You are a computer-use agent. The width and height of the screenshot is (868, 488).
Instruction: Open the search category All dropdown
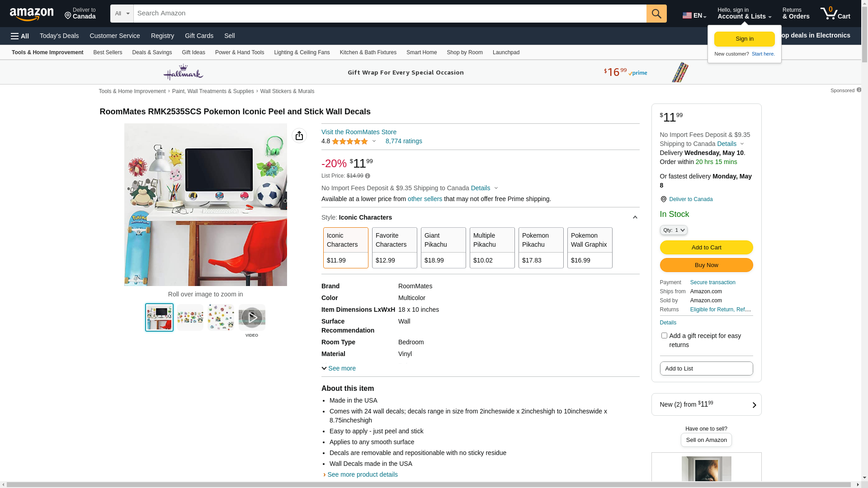[122, 14]
